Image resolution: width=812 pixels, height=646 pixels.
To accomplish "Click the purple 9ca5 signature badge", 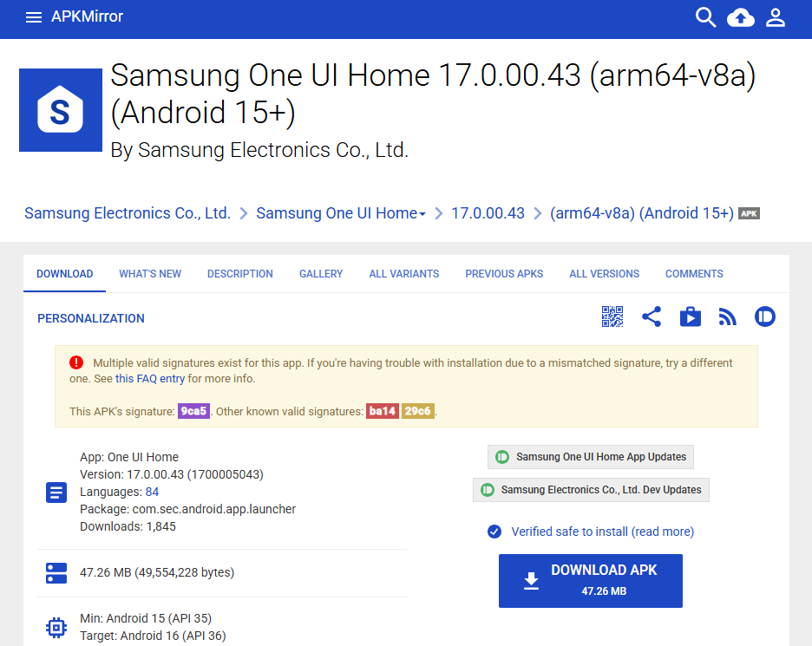I will (x=193, y=411).
